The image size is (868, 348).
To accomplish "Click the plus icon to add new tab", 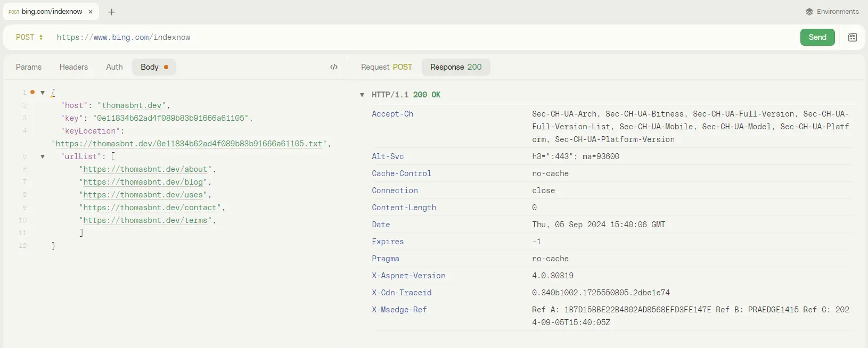I will (x=112, y=12).
